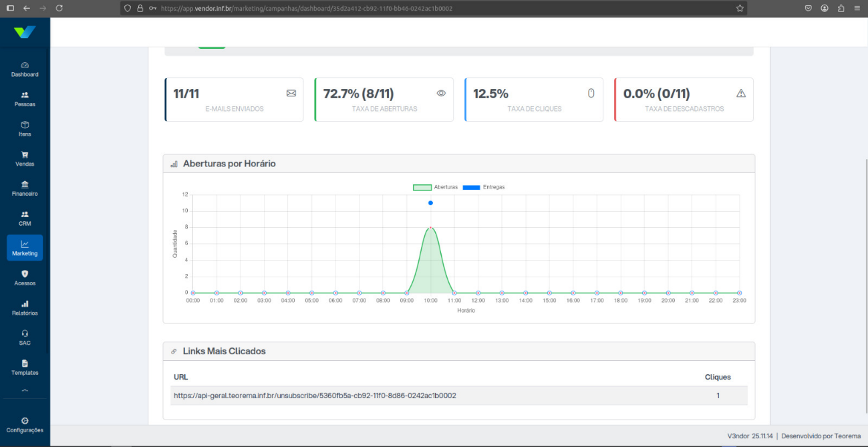868x447 pixels.
Task: Open the SAC headset icon
Action: [x=25, y=333]
